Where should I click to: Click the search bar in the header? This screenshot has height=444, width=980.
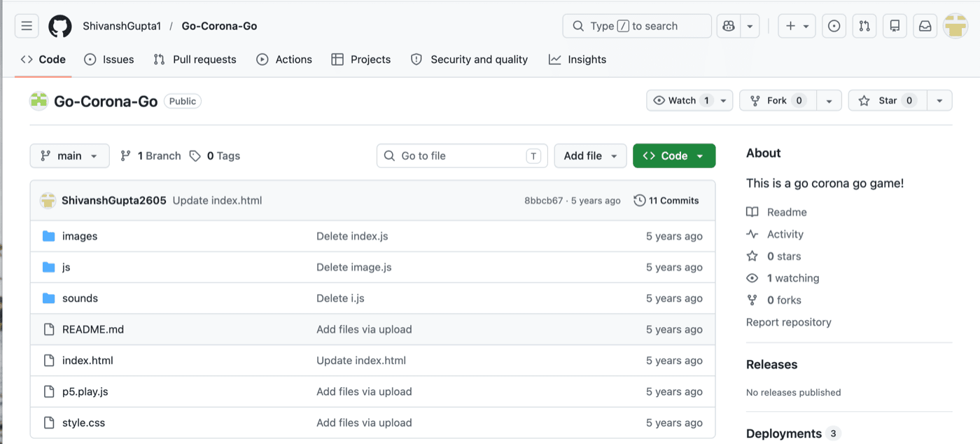coord(637,26)
